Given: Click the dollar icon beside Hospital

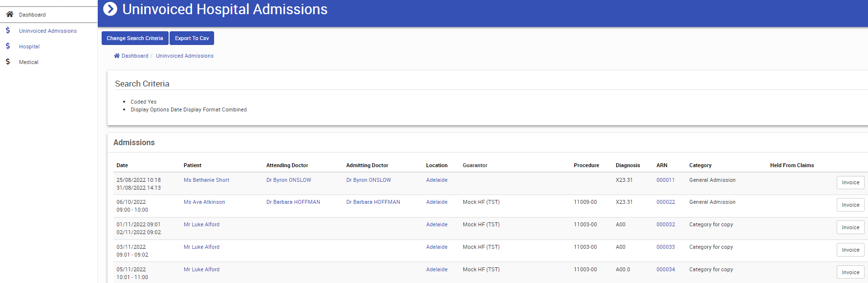Looking at the screenshot, I should (8, 46).
